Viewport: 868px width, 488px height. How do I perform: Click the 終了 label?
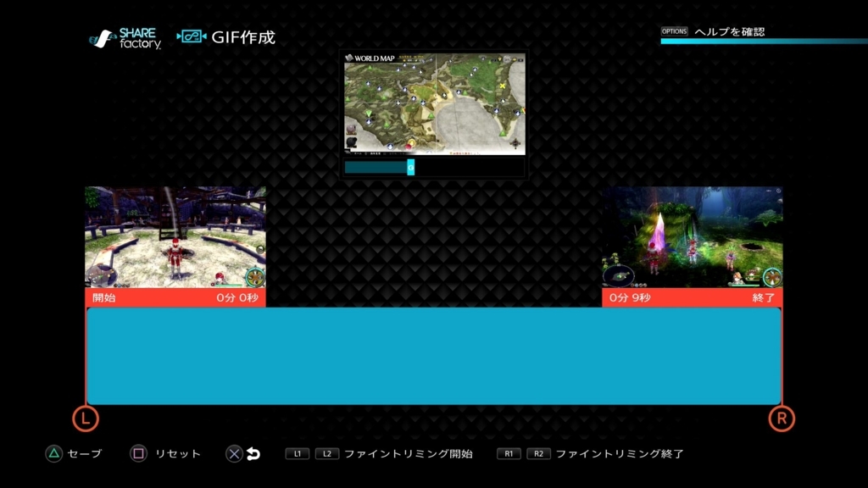coord(764,297)
